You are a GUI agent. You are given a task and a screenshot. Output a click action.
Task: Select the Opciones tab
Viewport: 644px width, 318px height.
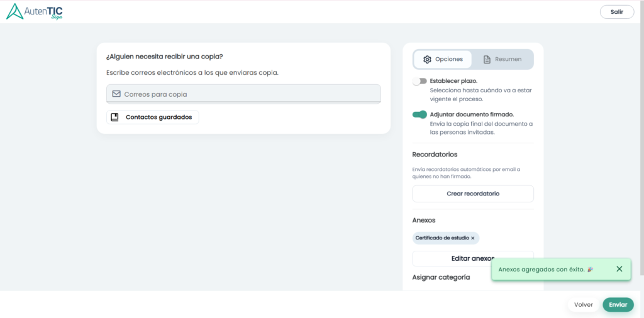click(x=443, y=59)
